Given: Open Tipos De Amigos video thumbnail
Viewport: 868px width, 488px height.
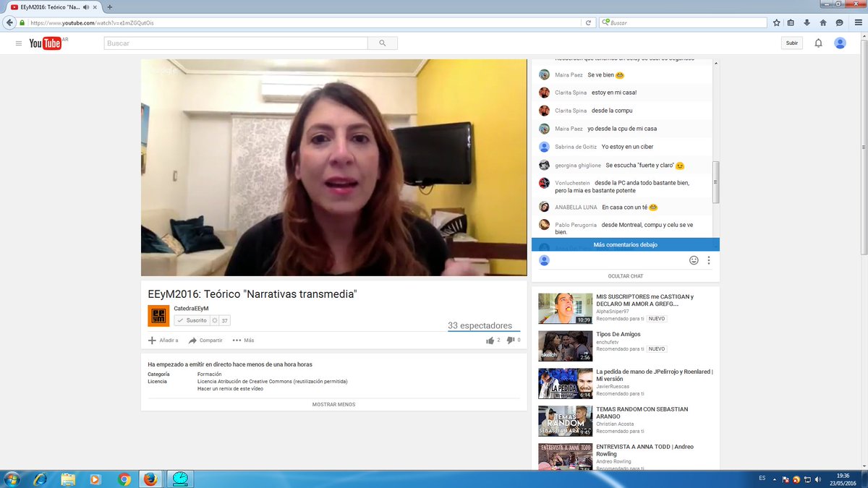Looking at the screenshot, I should click(x=565, y=346).
